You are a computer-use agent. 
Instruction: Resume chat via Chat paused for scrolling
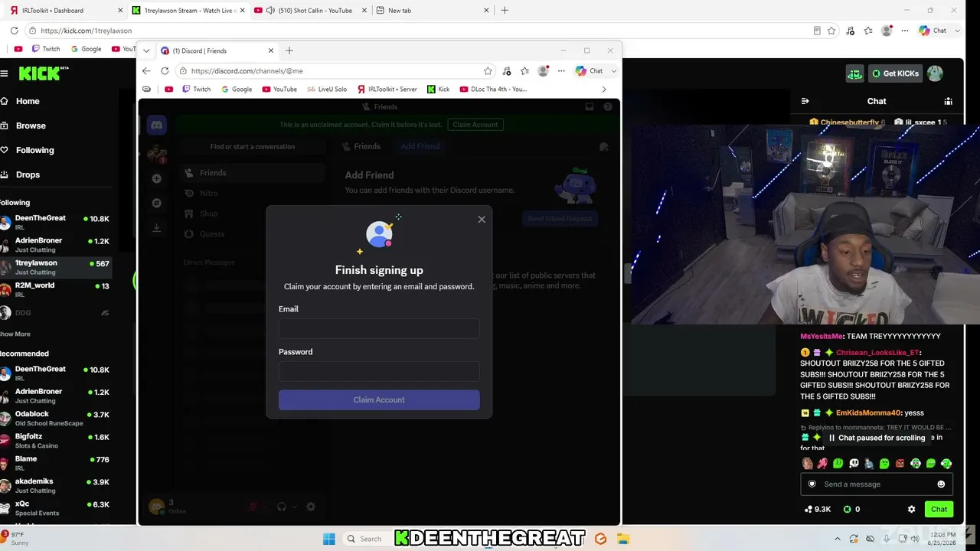point(877,438)
